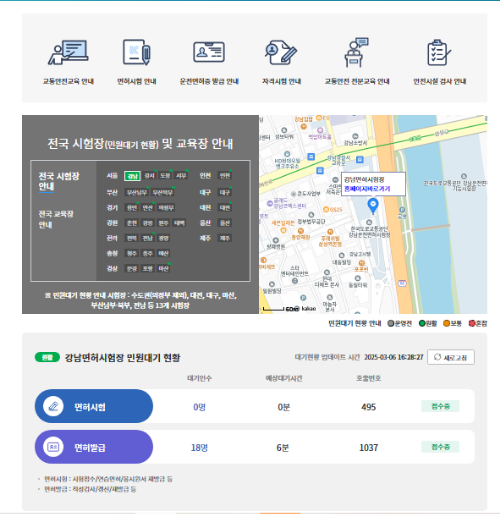Screen dimensions: 500x514
Task: Click the purple 면허발급 pill button
Action: click(x=94, y=447)
